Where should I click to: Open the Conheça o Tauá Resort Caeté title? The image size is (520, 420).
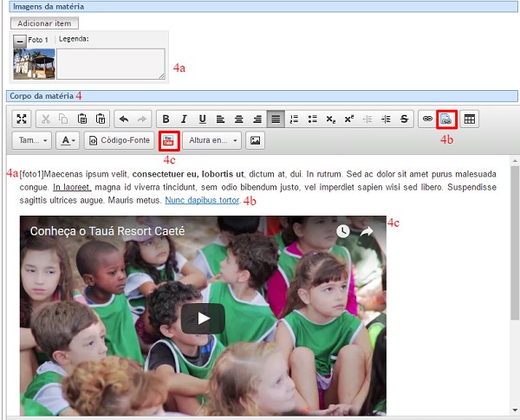107,231
